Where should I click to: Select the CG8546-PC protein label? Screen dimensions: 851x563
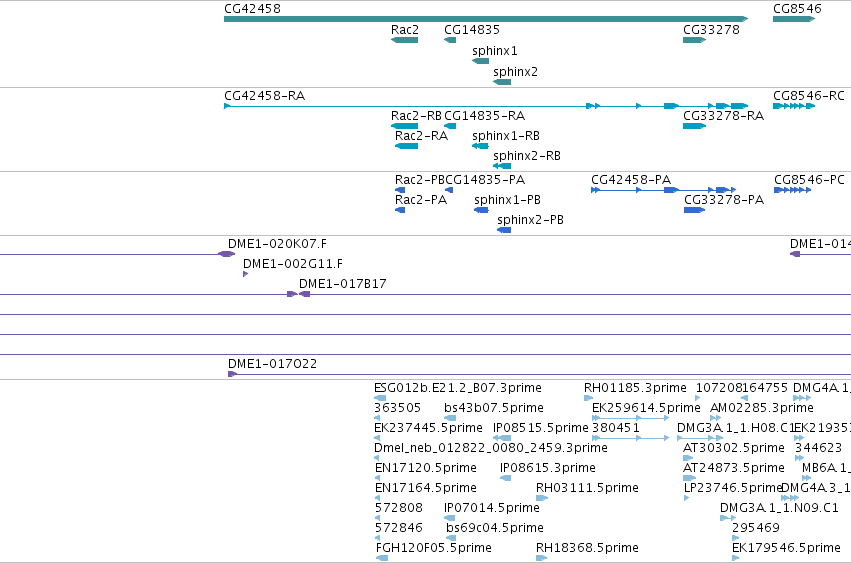(x=809, y=180)
